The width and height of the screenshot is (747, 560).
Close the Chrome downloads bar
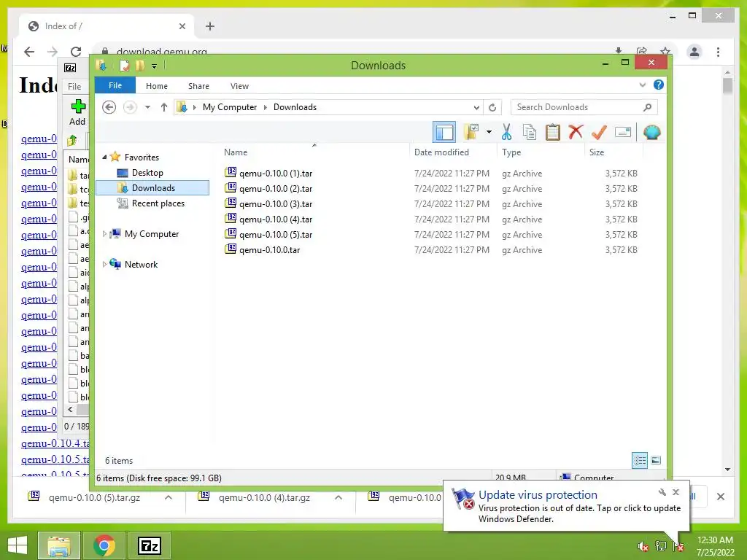point(720,497)
